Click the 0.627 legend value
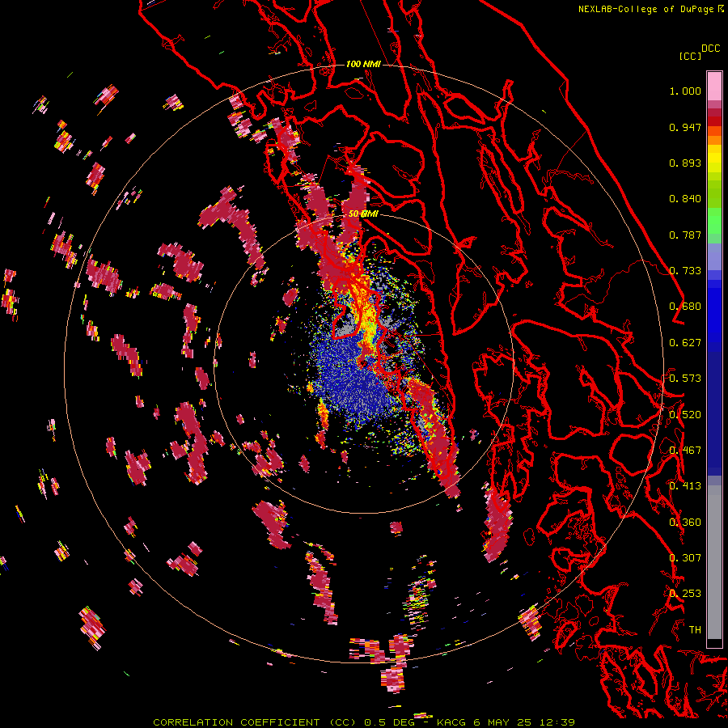The width and height of the screenshot is (728, 728). click(685, 343)
